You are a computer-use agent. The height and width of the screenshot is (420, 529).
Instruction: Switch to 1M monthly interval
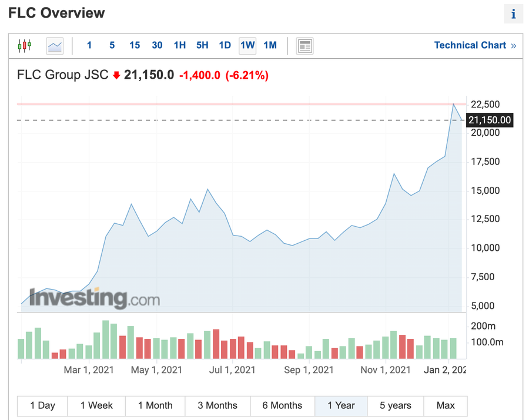click(x=270, y=45)
